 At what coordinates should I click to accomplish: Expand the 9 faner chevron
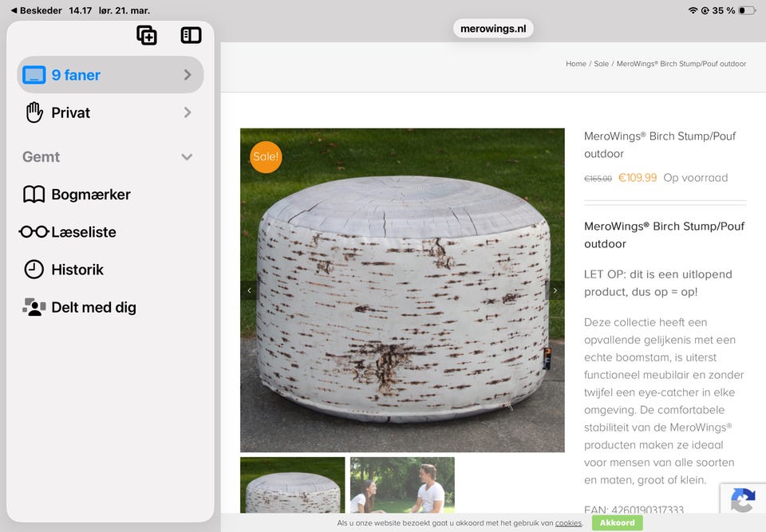188,75
